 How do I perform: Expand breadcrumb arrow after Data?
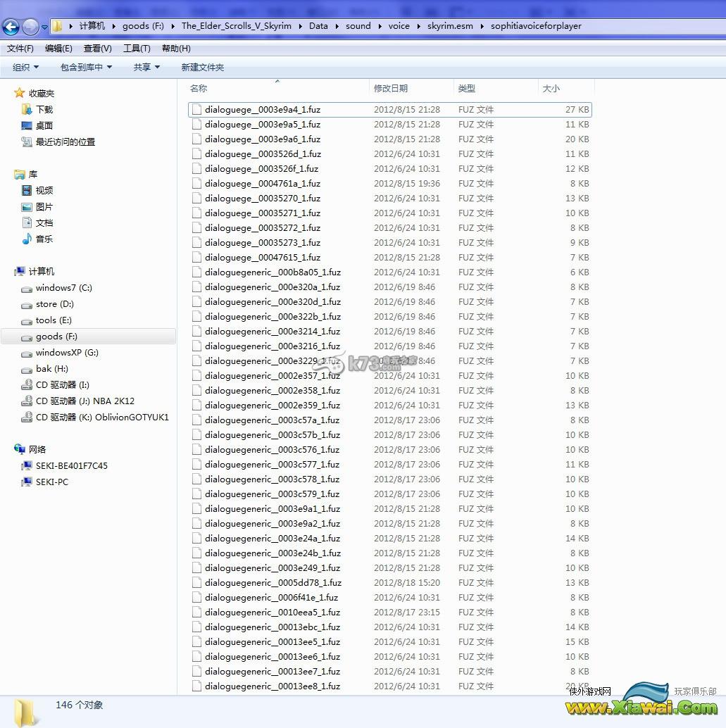pos(337,27)
